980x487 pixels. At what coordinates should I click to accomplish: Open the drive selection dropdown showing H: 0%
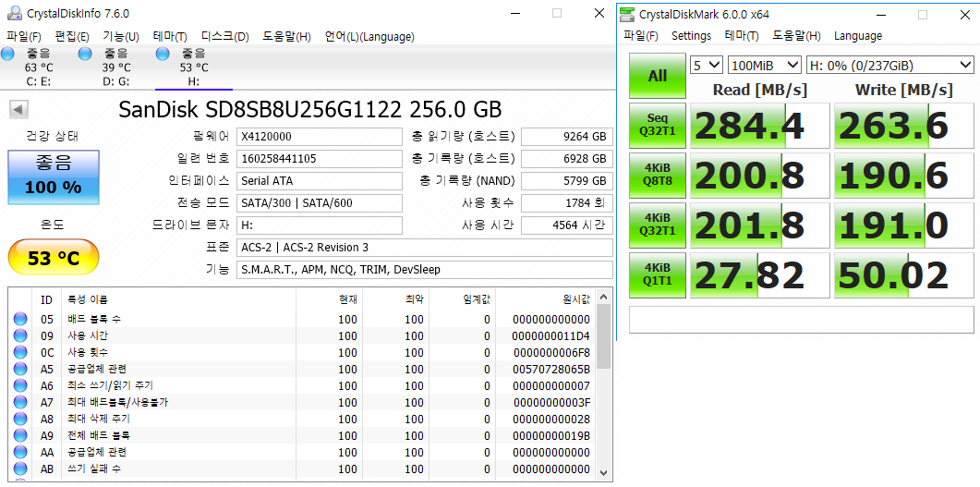pos(890,65)
